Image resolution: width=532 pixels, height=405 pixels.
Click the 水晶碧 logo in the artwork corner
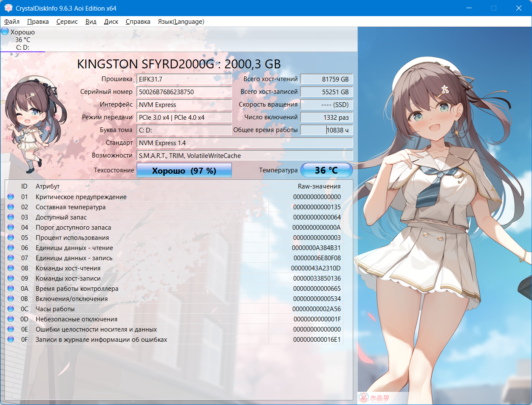click(374, 398)
